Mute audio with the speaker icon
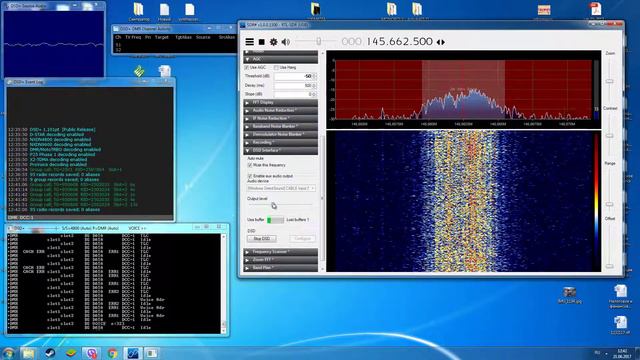The height and width of the screenshot is (360, 640). coord(286,42)
